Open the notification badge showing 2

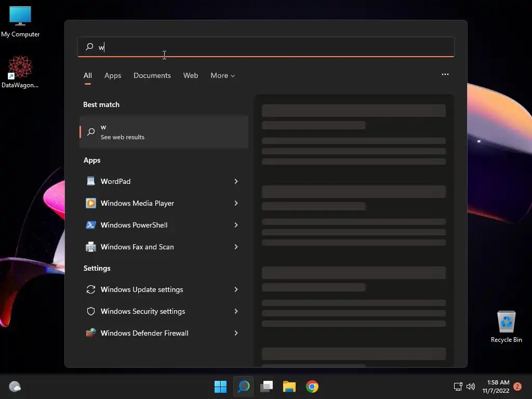pos(517,387)
